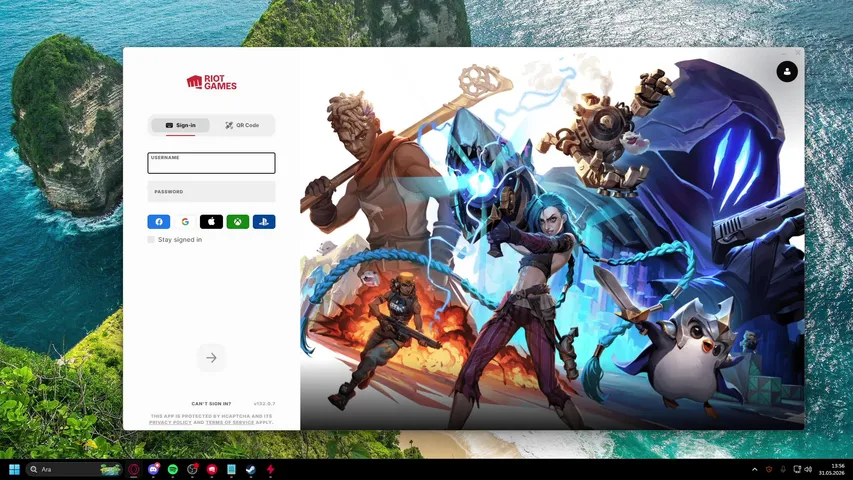Open the Terms of Service link
The width and height of the screenshot is (853, 480).
pos(230,422)
